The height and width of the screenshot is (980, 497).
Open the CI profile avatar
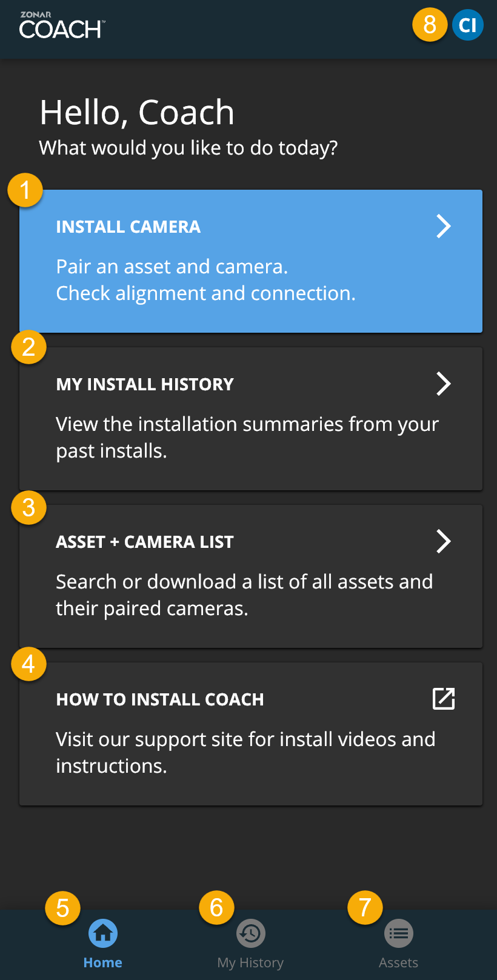[467, 25]
